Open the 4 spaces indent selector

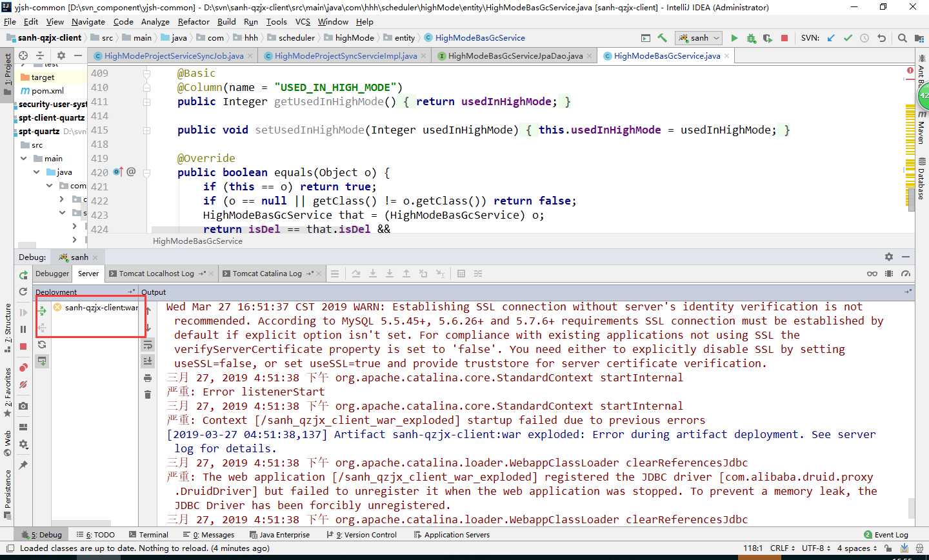pyautogui.click(x=857, y=548)
